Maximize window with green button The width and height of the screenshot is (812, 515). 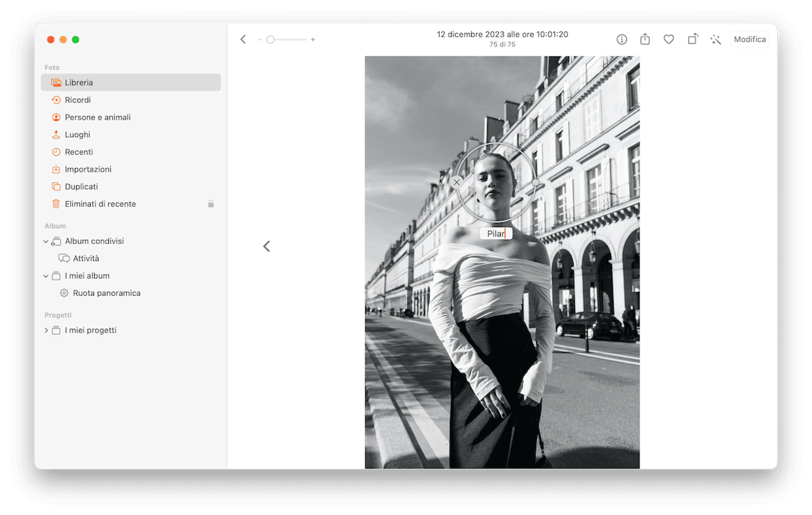75,40
